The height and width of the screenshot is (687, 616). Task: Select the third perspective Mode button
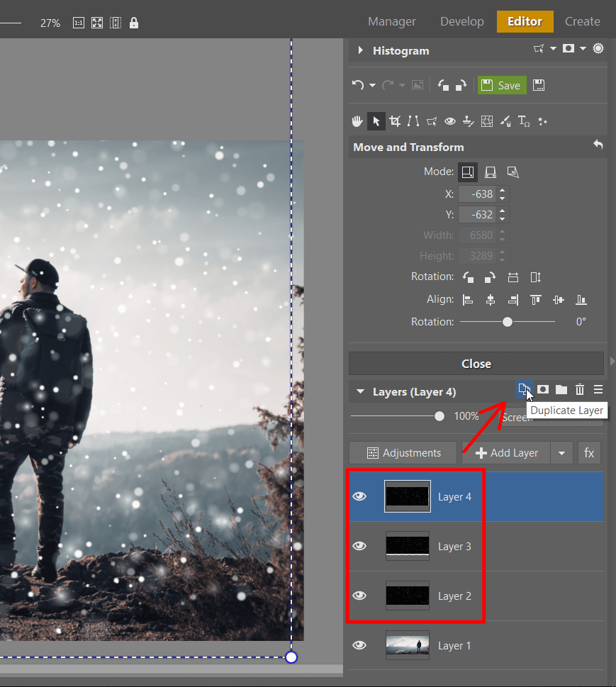513,172
